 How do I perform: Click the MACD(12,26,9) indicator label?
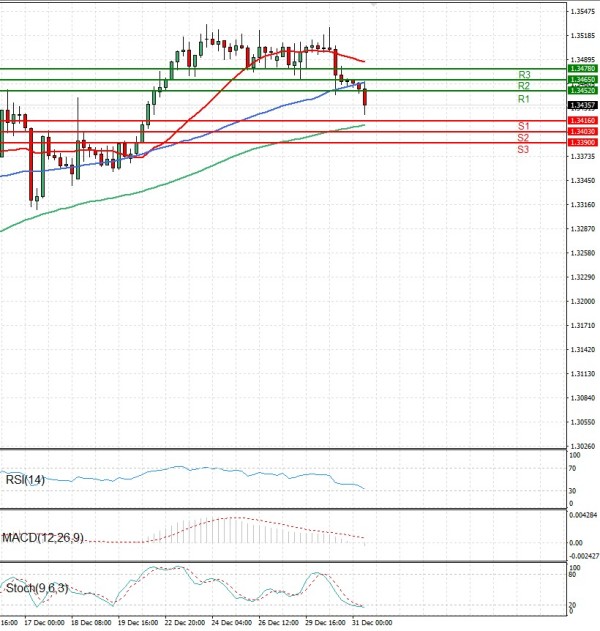click(43, 538)
